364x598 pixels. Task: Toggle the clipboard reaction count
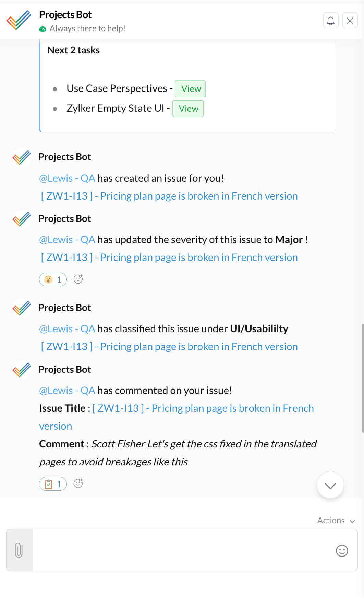coord(53,484)
